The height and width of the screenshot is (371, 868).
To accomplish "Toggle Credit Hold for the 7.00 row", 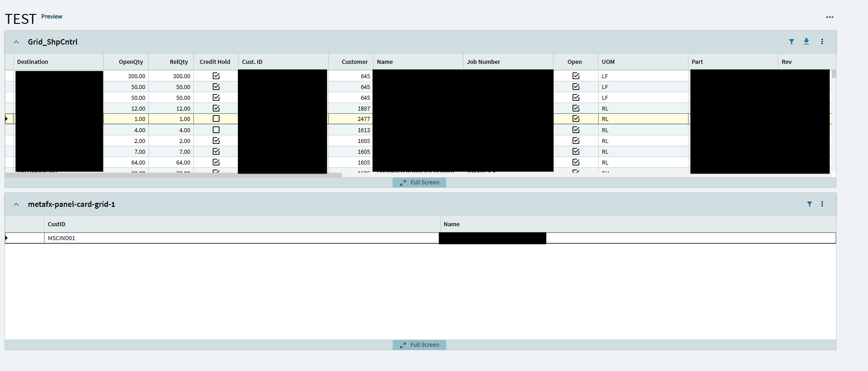I will point(216,152).
